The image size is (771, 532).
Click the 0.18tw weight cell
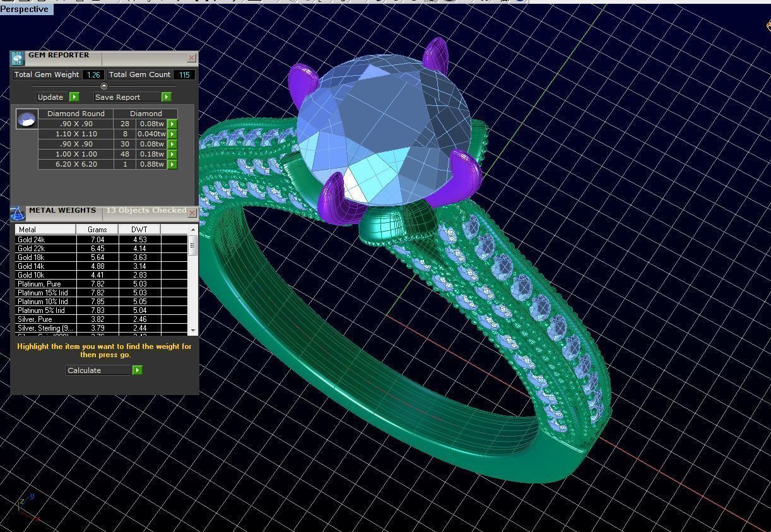tap(151, 154)
